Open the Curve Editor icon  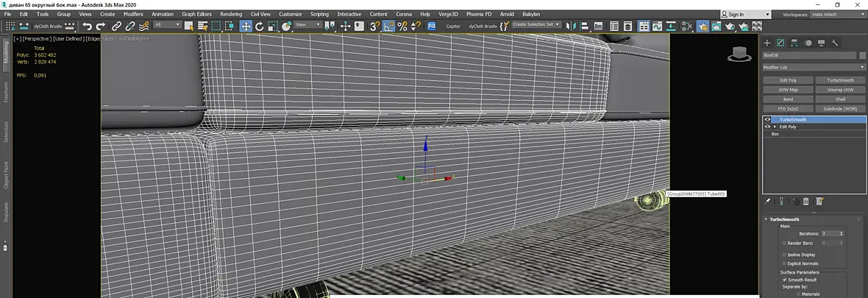(657, 26)
